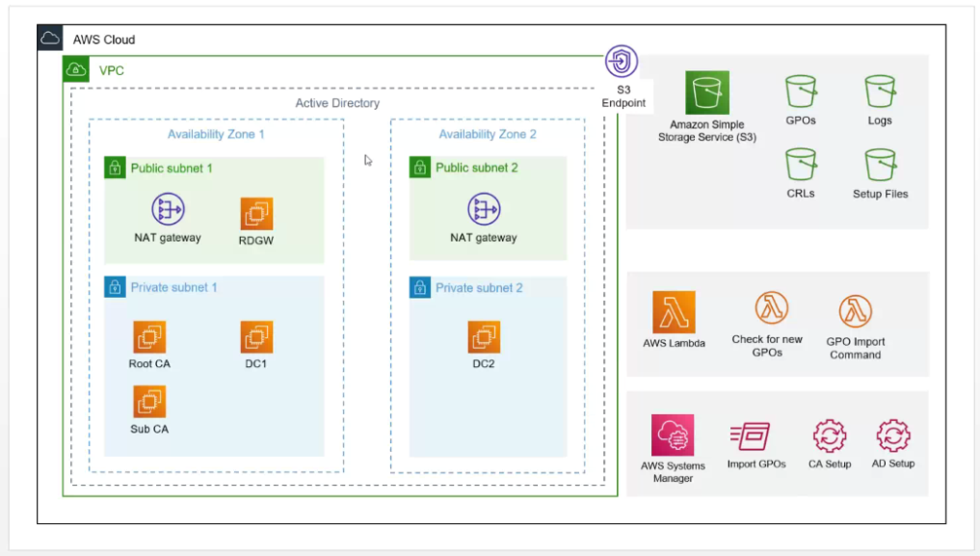This screenshot has width=980, height=556.
Task: Select the Check for new GPOs lambda icon
Action: [x=771, y=307]
